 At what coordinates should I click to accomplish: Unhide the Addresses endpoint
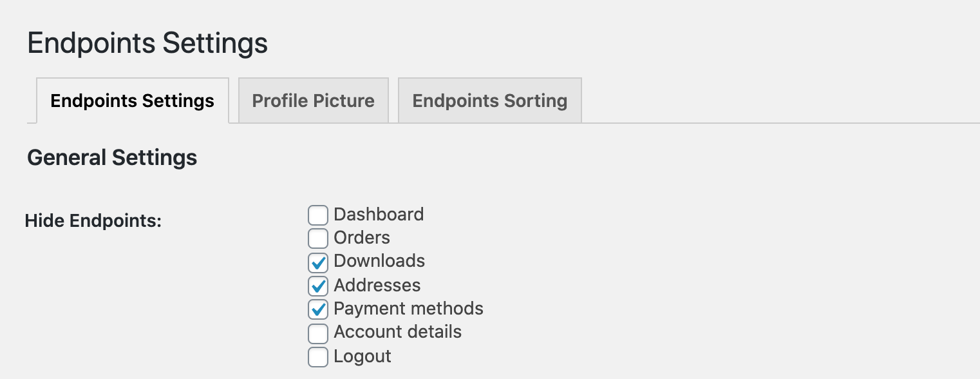318,286
